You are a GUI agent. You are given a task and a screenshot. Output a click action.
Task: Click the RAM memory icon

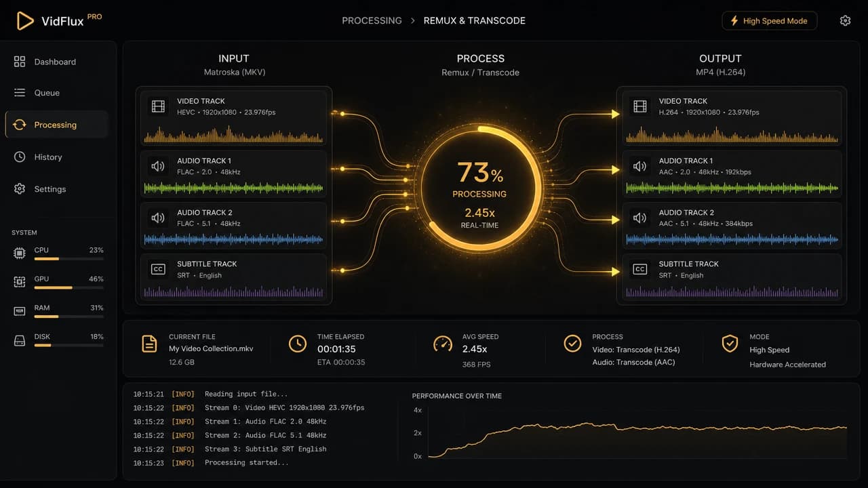point(20,311)
